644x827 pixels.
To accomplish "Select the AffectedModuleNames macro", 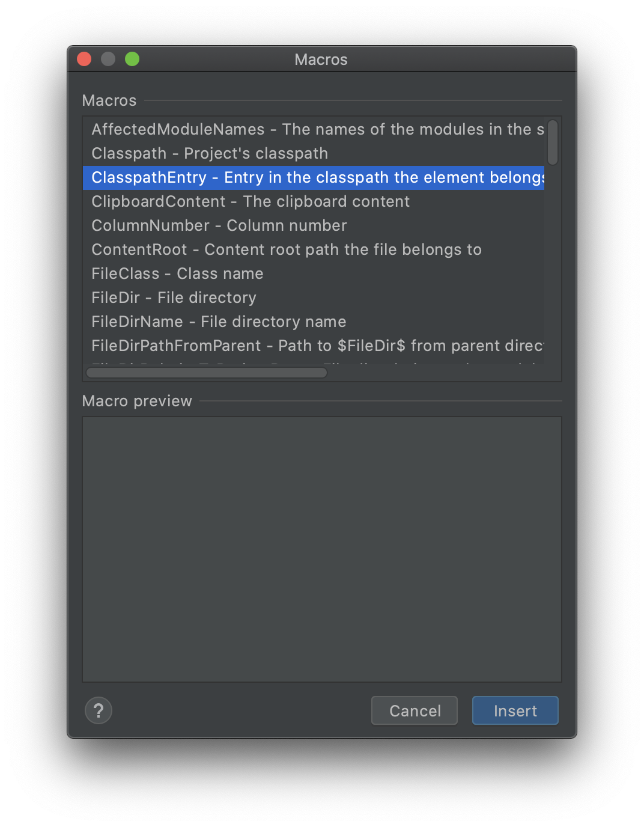I will [314, 129].
